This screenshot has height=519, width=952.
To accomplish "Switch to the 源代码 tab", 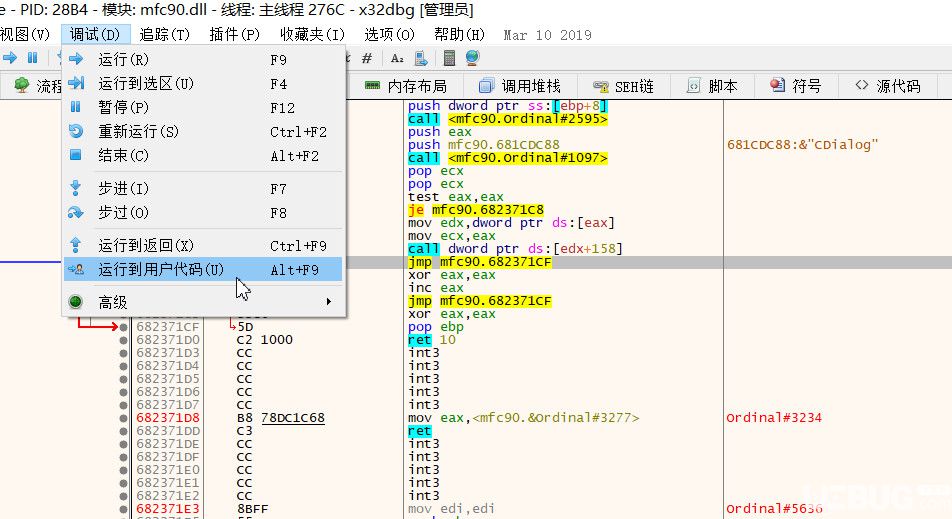I will pos(888,86).
